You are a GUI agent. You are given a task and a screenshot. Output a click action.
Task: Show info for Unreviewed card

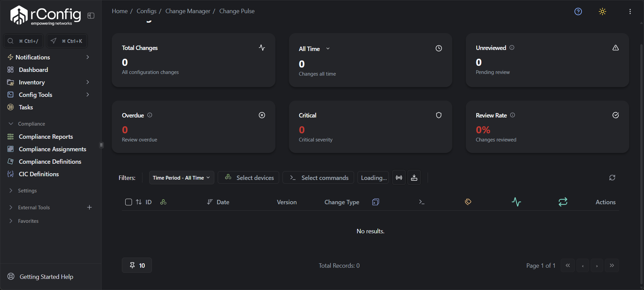point(512,48)
